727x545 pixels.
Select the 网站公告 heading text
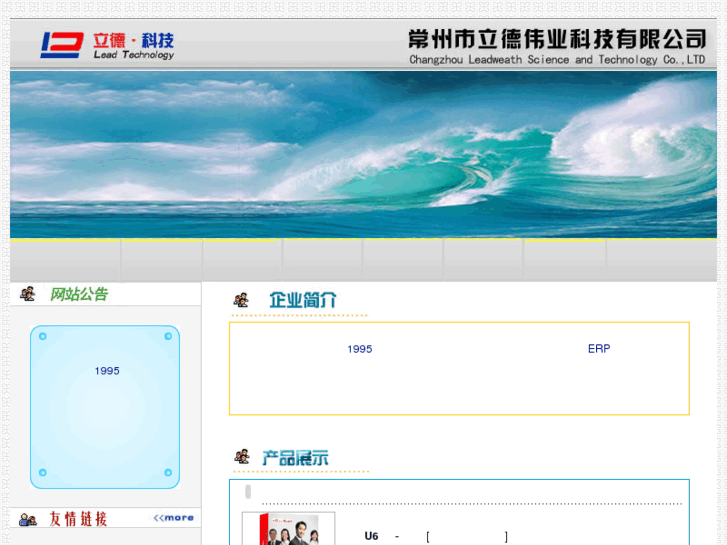[x=79, y=294]
